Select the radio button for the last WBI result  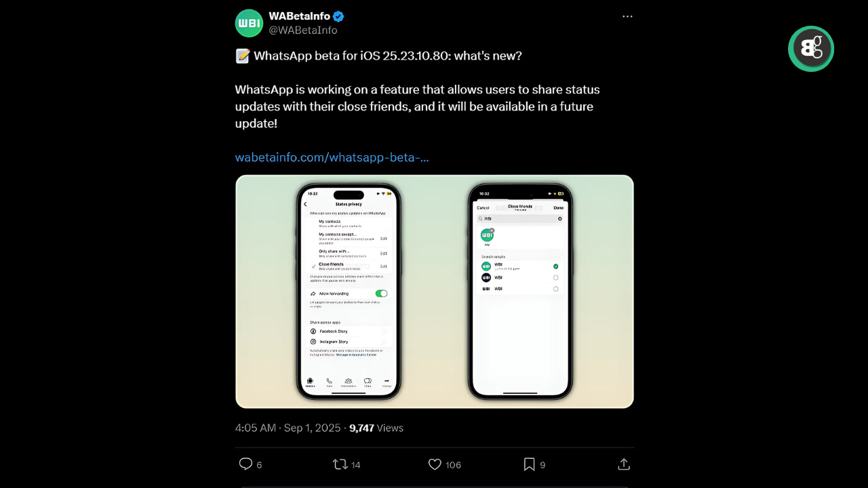[556, 289]
